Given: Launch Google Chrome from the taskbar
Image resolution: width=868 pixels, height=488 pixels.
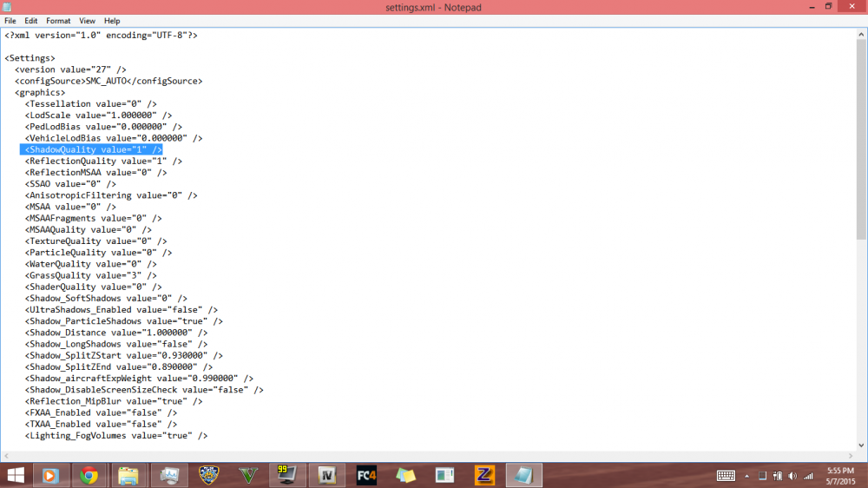Looking at the screenshot, I should click(x=89, y=475).
